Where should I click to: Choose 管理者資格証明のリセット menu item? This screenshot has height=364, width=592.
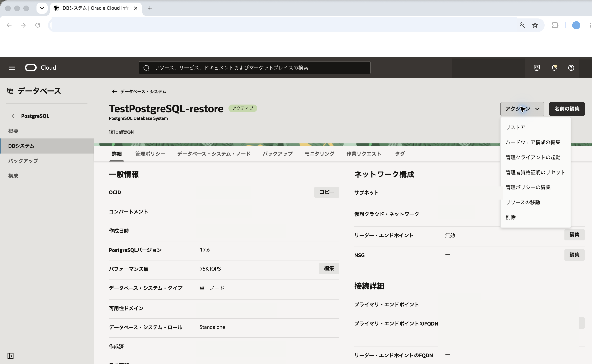[x=535, y=172]
